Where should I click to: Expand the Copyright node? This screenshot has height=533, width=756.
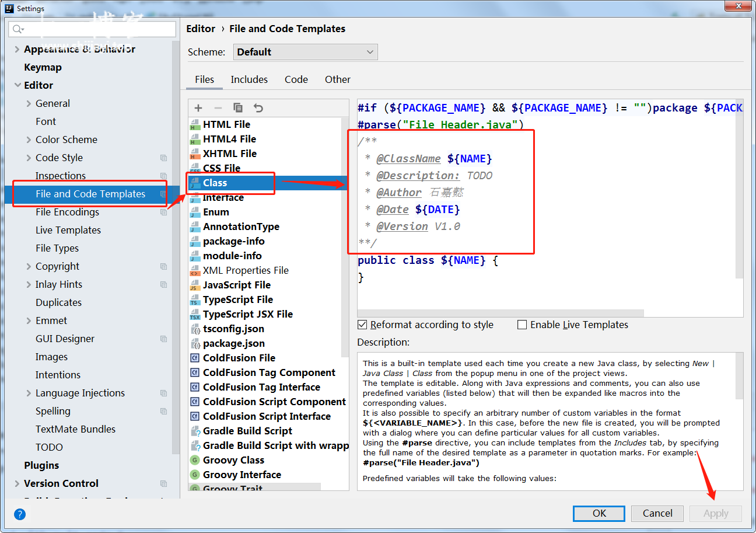pyautogui.click(x=29, y=266)
